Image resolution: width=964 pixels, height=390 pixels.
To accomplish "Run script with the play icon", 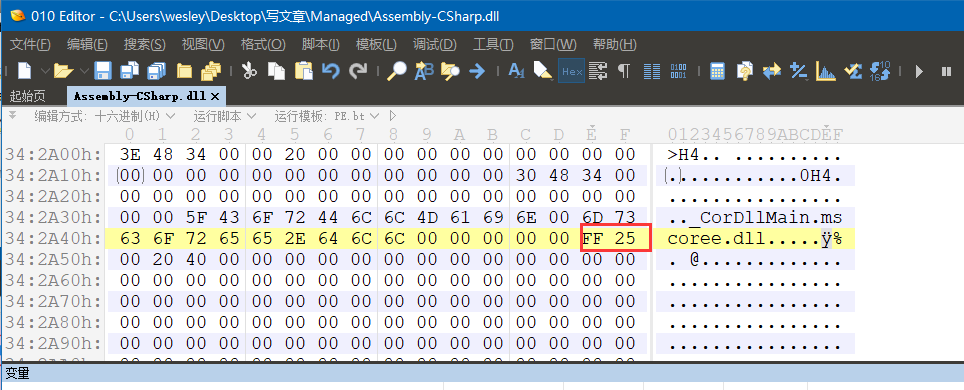I will (919, 71).
